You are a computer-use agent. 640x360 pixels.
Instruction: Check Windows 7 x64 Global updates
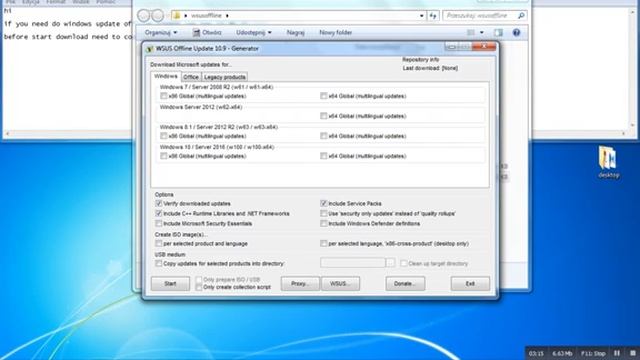tap(324, 96)
